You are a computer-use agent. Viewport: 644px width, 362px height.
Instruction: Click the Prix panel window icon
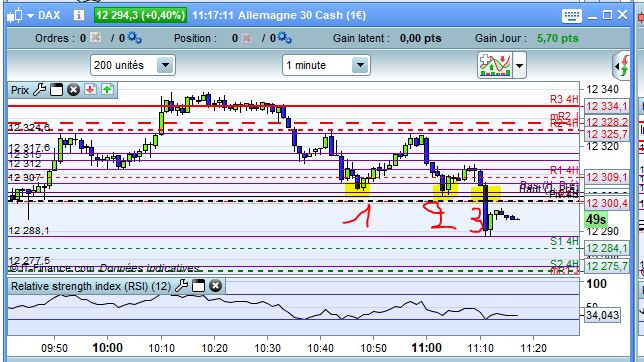56,90
